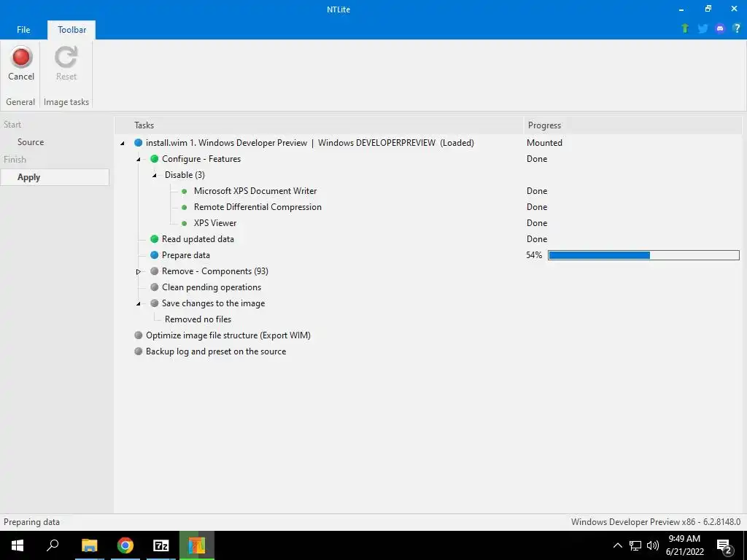This screenshot has width=747, height=560.
Task: Click gray dot beside Save changes to the image
Action: click(155, 303)
